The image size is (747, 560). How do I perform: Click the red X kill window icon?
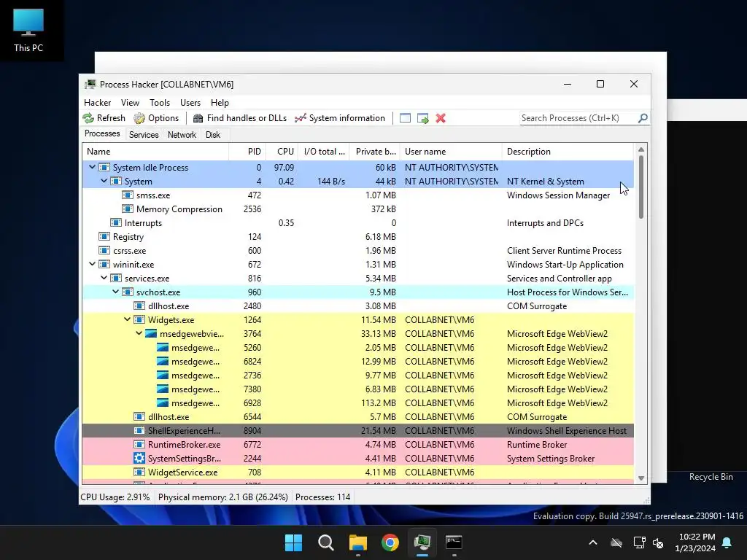coord(441,118)
